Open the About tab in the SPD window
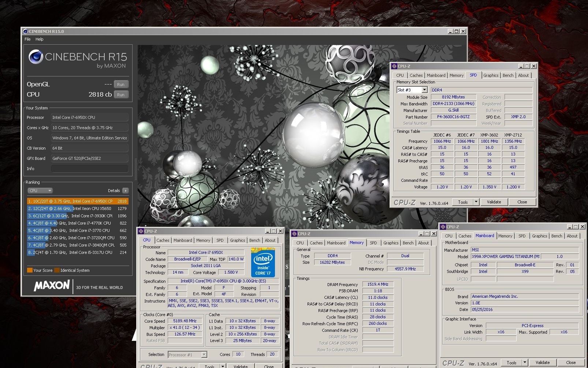This screenshot has height=368, width=588. 523,75
